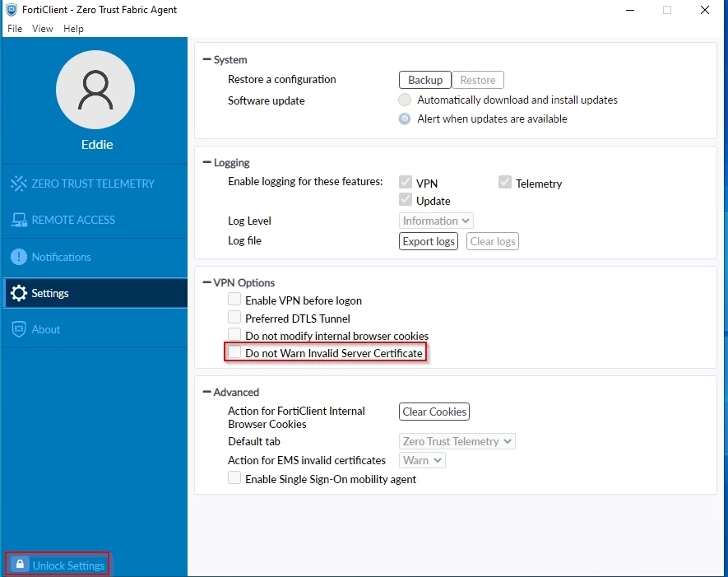Toggle the Update logging checkbox

[406, 200]
